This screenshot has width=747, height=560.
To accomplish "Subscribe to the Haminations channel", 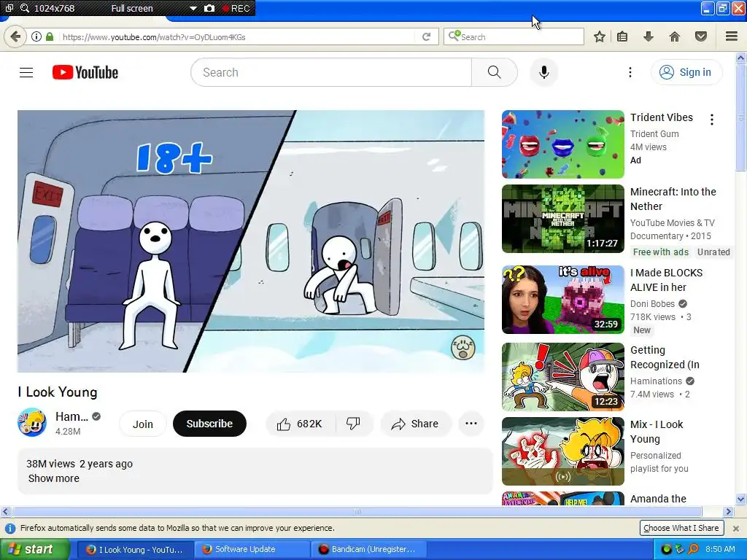I will [209, 424].
